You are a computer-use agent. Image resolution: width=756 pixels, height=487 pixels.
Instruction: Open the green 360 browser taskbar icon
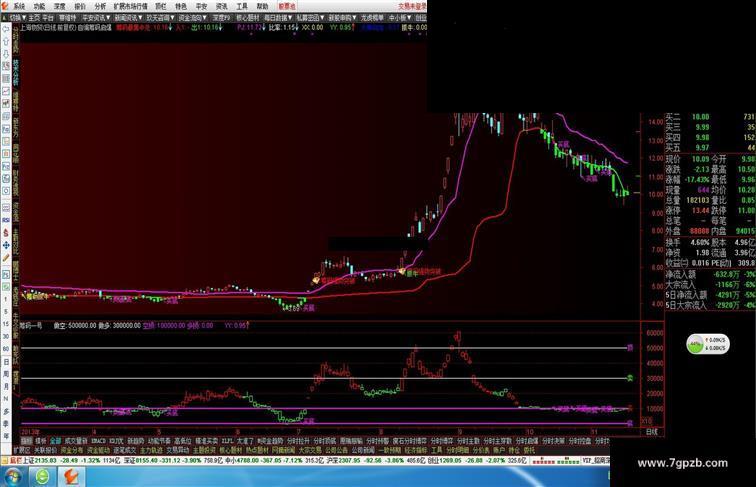click(42, 477)
